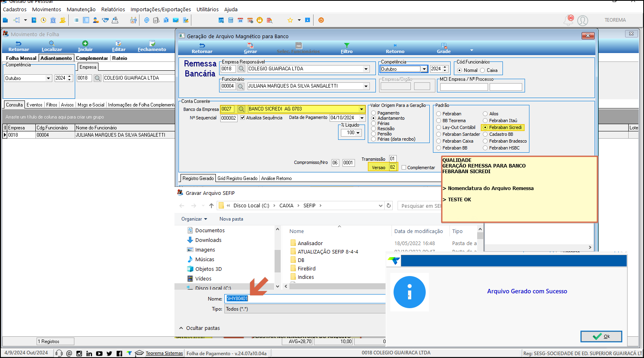Open the notifications bell icon
644x358 pixels.
568,20
